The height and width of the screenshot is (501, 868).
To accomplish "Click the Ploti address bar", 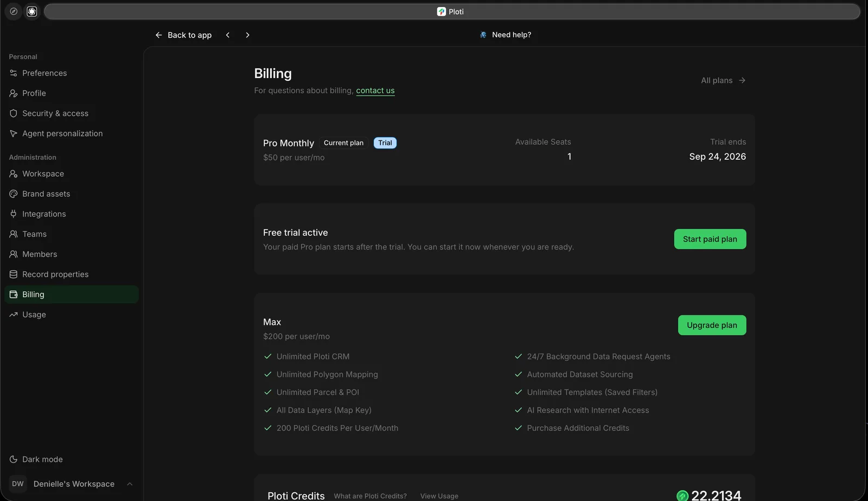I will click(x=452, y=11).
